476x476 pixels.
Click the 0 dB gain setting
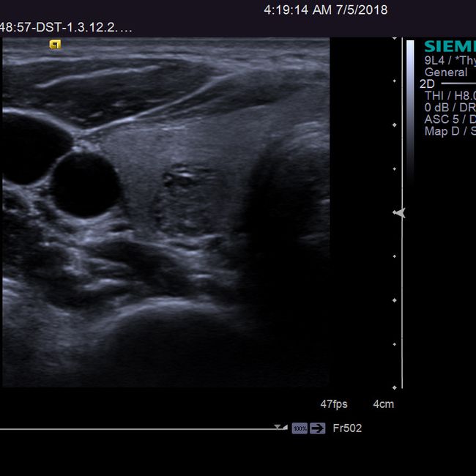click(x=450, y=108)
